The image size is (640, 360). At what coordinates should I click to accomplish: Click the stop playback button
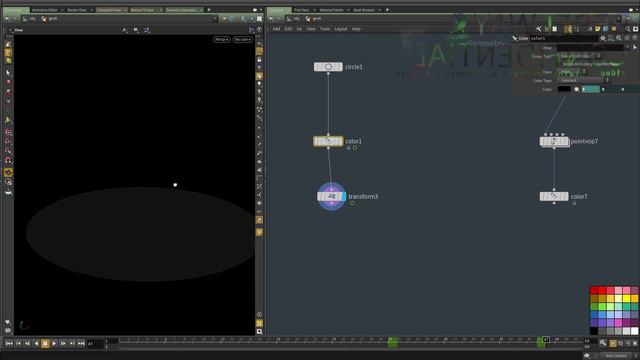pyautogui.click(x=45, y=344)
